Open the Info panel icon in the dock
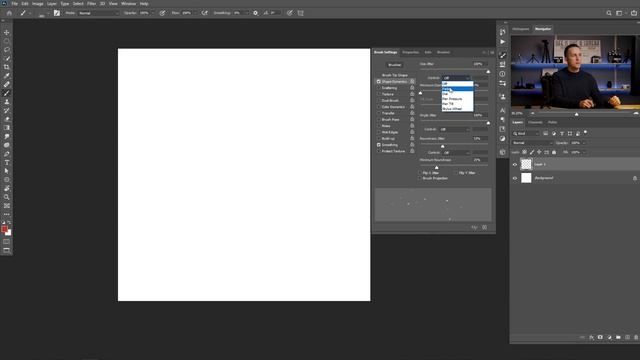This screenshot has width=640, height=360. [x=502, y=74]
